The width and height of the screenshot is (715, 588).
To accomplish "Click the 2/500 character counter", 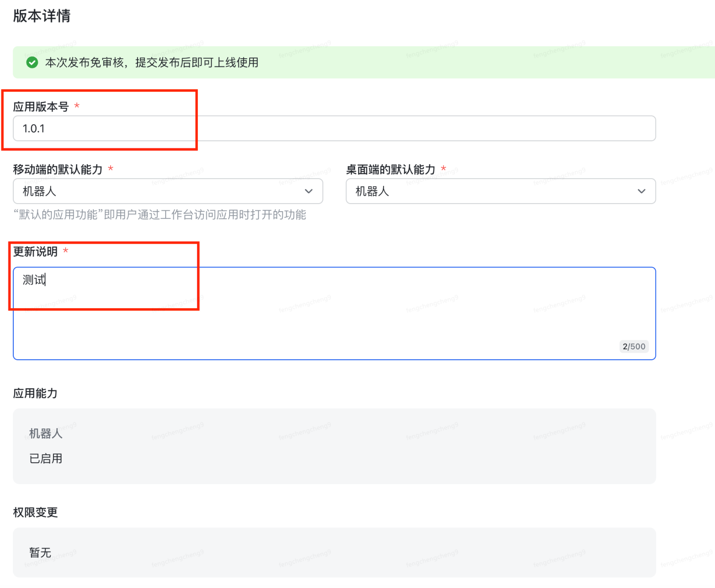I will point(634,346).
